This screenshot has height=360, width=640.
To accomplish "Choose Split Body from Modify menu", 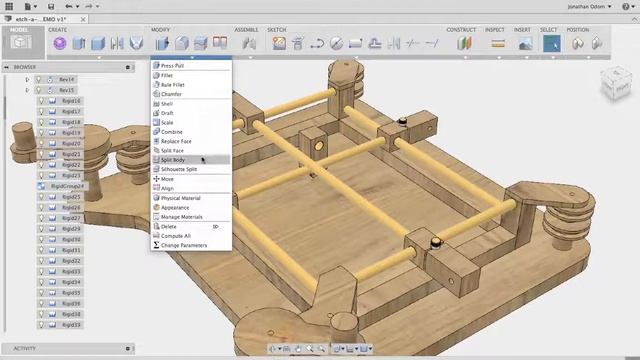I will (x=191, y=160).
